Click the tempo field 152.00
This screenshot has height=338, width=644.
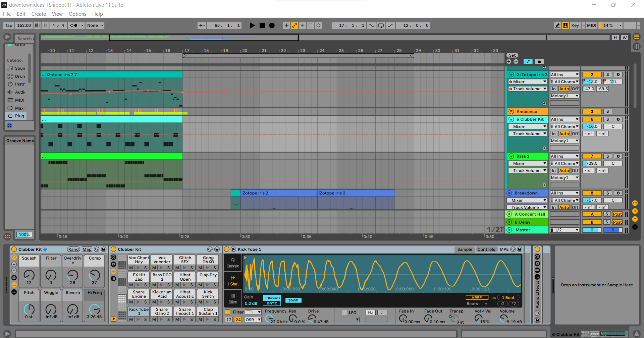[24, 25]
